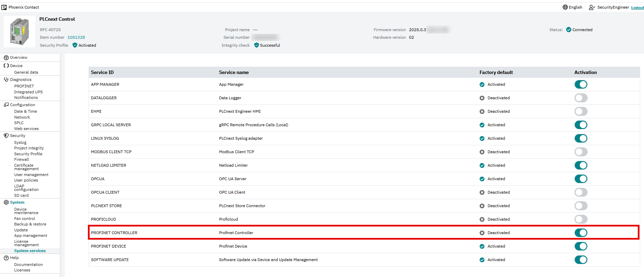Click the PLCnext device thumbnail image
This screenshot has width=644, height=277.
19,32
